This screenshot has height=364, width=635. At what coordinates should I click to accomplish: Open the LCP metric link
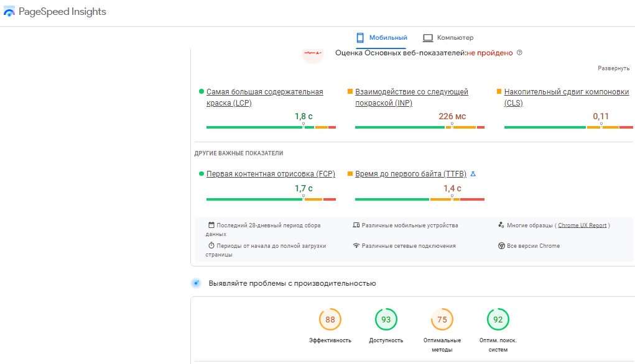(x=265, y=97)
